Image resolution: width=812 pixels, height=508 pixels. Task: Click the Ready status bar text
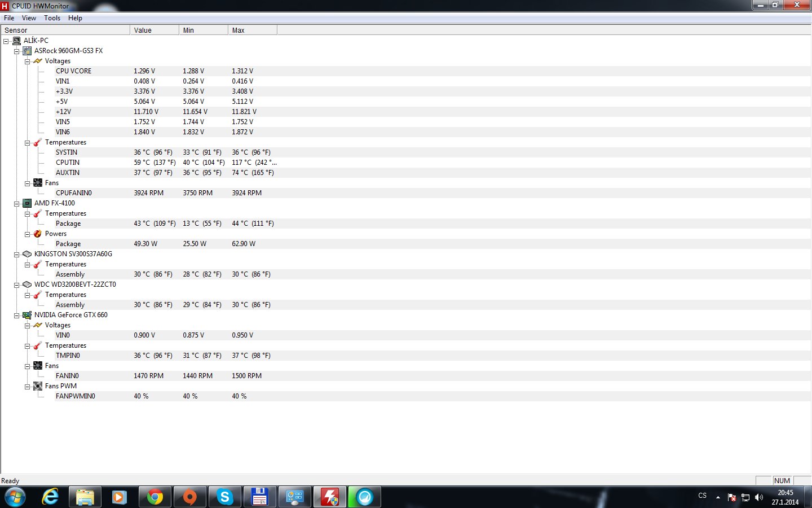[x=10, y=481]
